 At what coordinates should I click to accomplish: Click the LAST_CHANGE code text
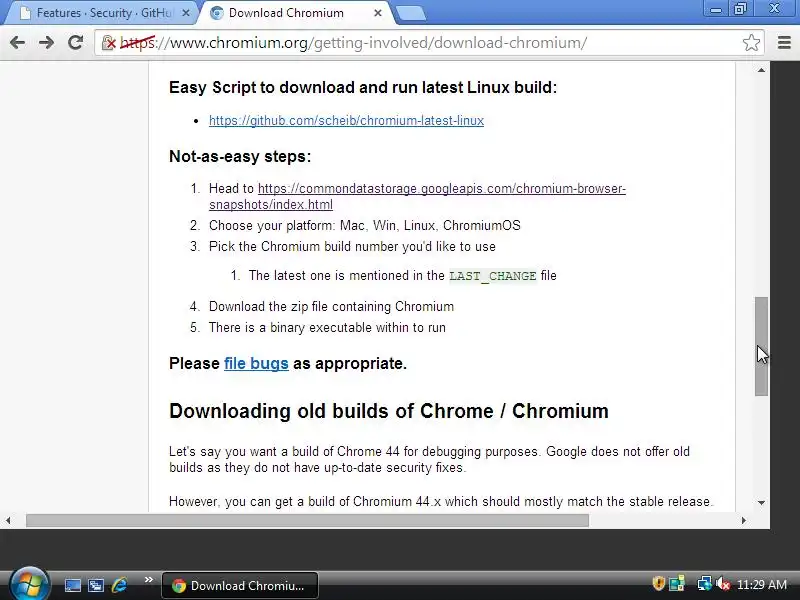(x=492, y=276)
